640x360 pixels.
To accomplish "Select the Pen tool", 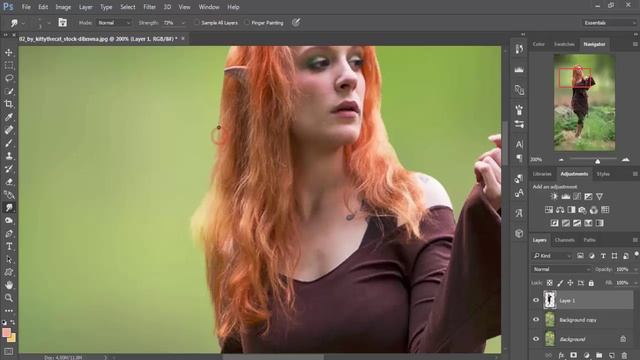I will click(9, 234).
